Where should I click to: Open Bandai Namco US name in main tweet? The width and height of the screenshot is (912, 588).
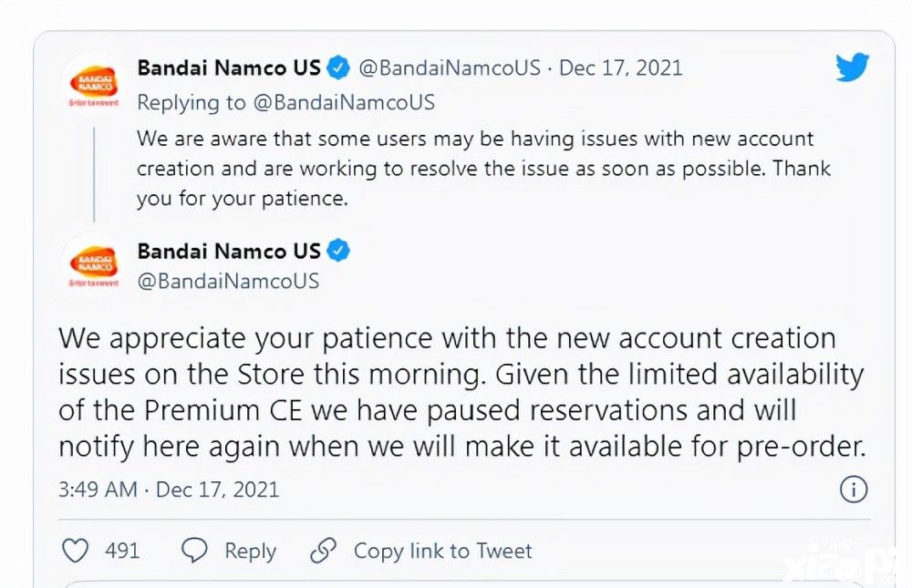point(229,252)
